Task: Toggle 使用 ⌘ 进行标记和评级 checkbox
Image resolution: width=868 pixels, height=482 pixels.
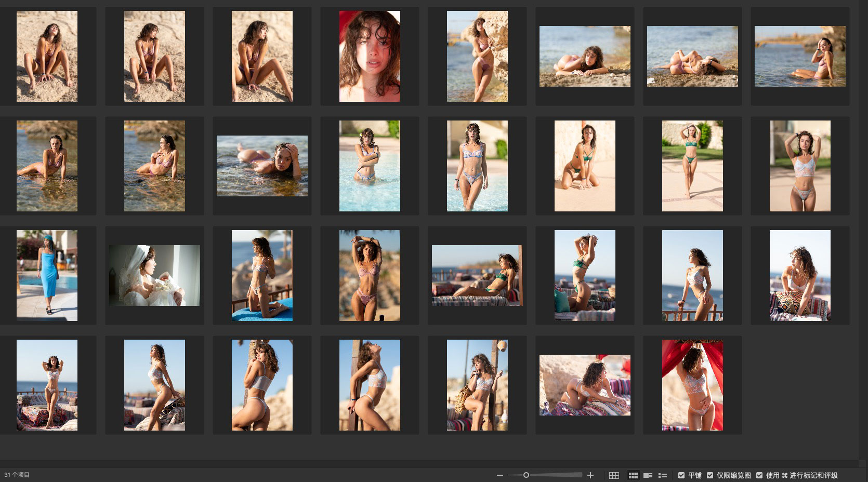Action: click(x=759, y=475)
